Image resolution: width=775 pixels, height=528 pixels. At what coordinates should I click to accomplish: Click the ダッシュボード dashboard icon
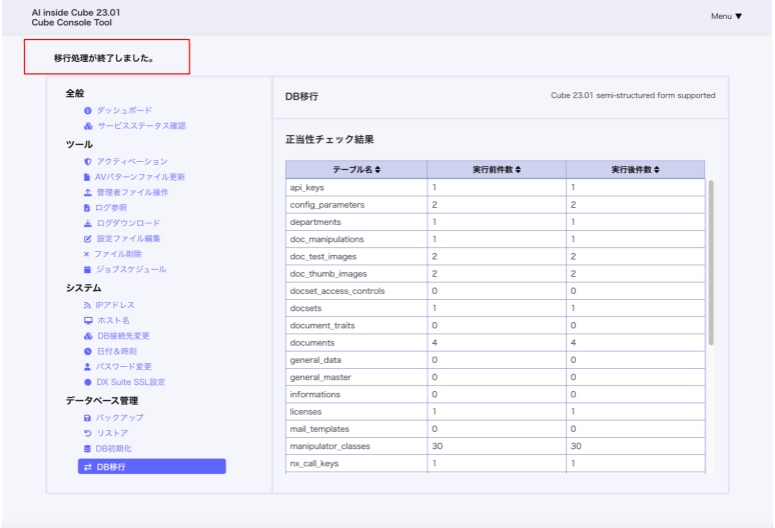tap(88, 110)
